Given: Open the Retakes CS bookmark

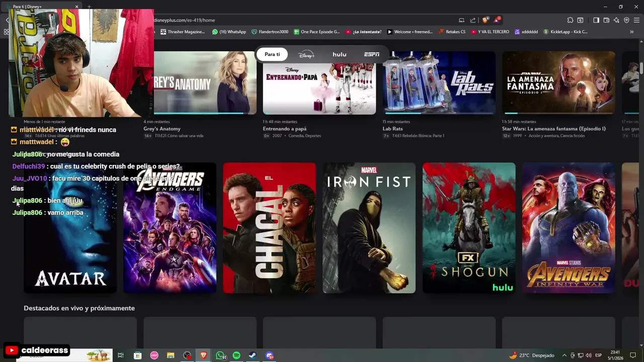Looking at the screenshot, I should point(452,32).
